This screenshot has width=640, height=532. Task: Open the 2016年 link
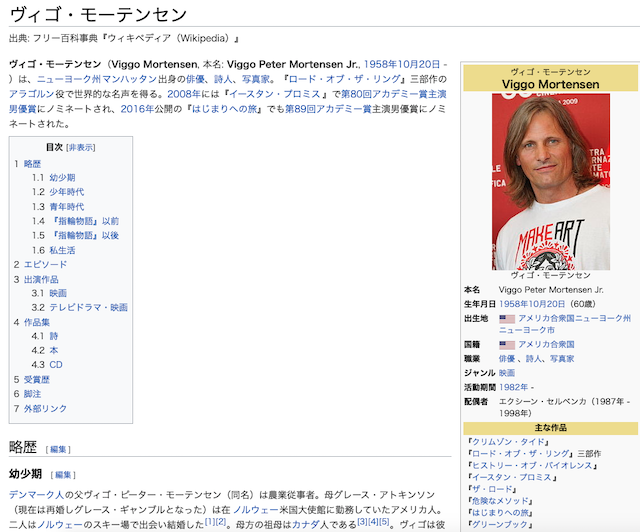136,109
